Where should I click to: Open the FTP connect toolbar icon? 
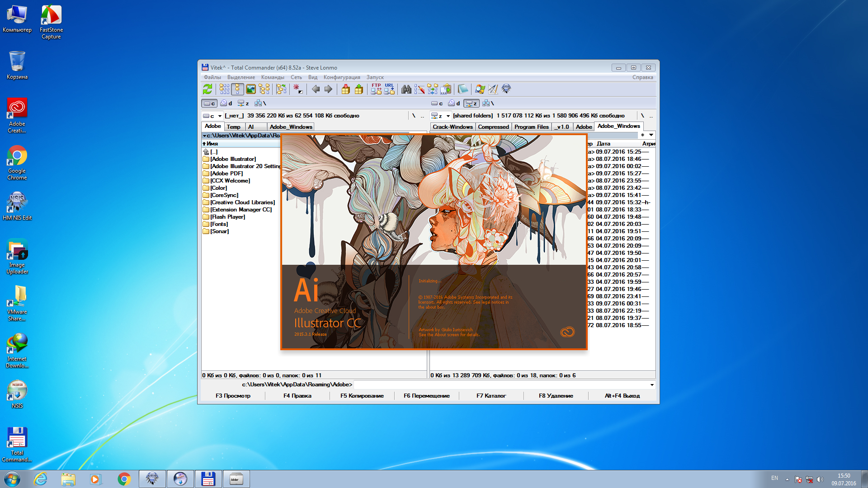(x=376, y=89)
